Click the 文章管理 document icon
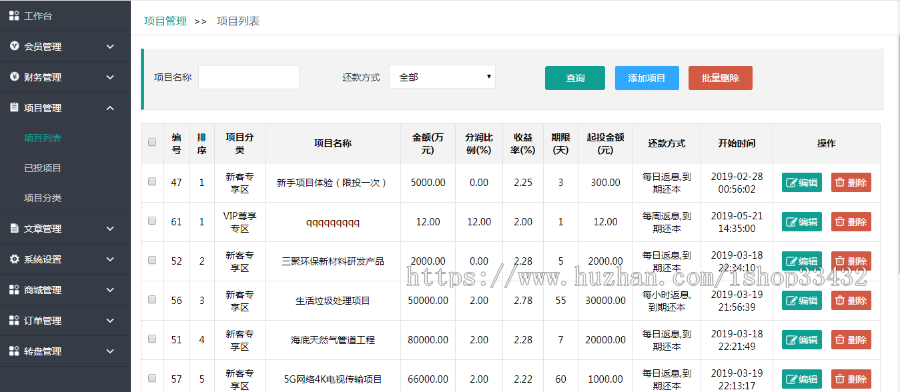 pos(14,228)
